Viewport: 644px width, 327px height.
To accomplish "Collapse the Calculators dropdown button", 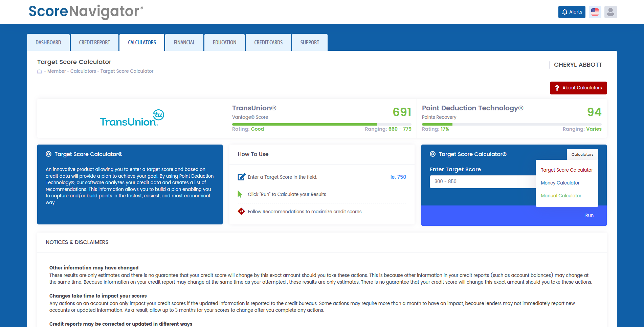I will pyautogui.click(x=582, y=154).
